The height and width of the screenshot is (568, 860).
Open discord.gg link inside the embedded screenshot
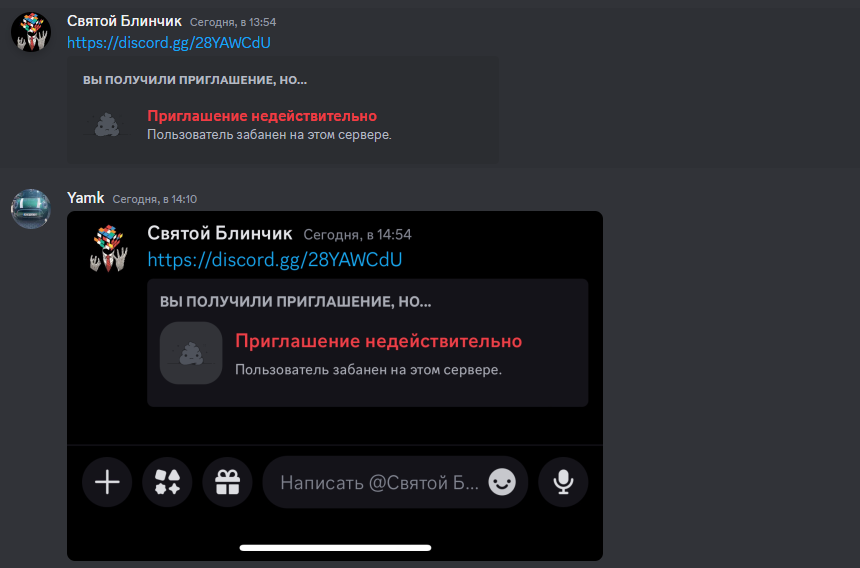pyautogui.click(x=275, y=259)
